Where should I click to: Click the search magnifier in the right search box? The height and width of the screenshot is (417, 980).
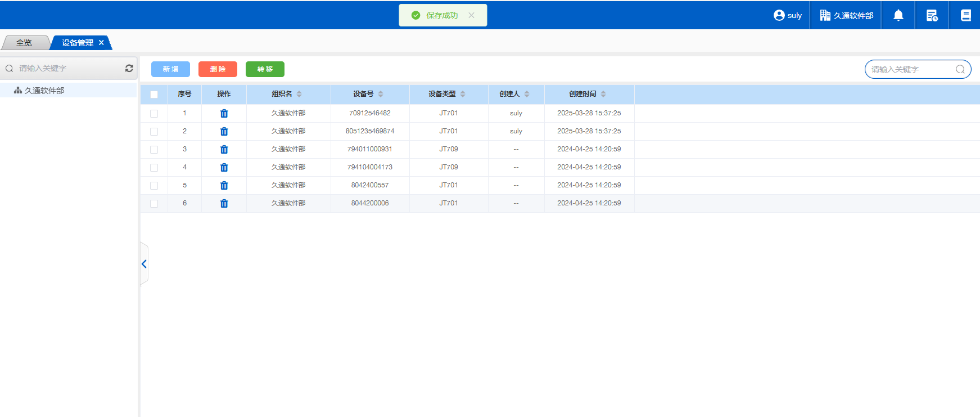[960, 69]
